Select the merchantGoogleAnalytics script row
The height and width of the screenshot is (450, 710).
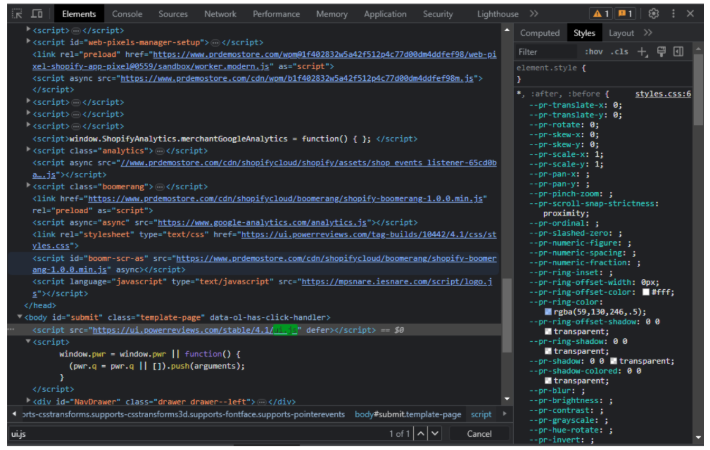pyautogui.click(x=225, y=139)
